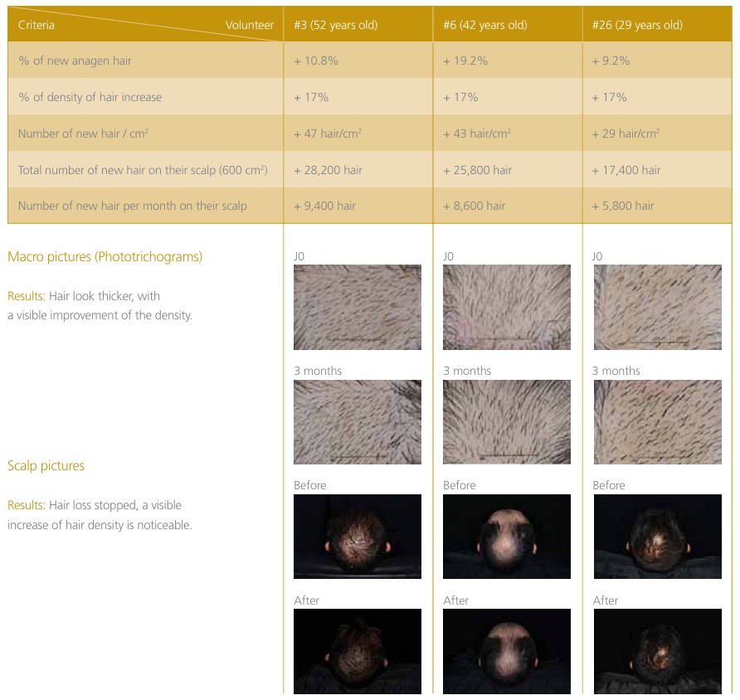Click volunteer #3 After scalp picture
This screenshot has height=700, width=740.
coord(358,651)
